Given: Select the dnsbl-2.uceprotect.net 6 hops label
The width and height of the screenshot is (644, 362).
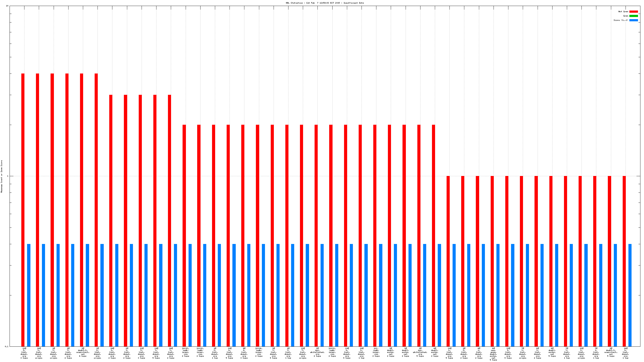Looking at the screenshot, I should (83, 352).
